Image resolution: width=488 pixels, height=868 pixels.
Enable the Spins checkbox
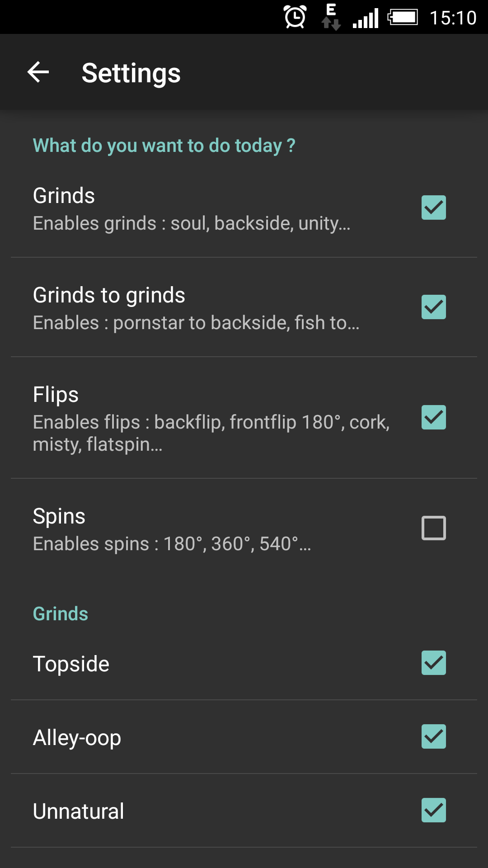(434, 528)
